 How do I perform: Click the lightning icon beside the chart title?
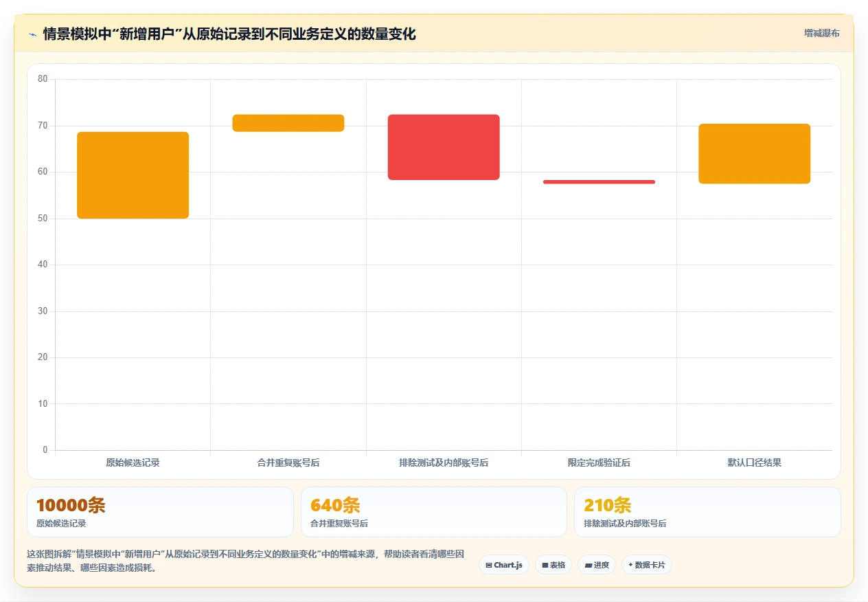(32, 34)
